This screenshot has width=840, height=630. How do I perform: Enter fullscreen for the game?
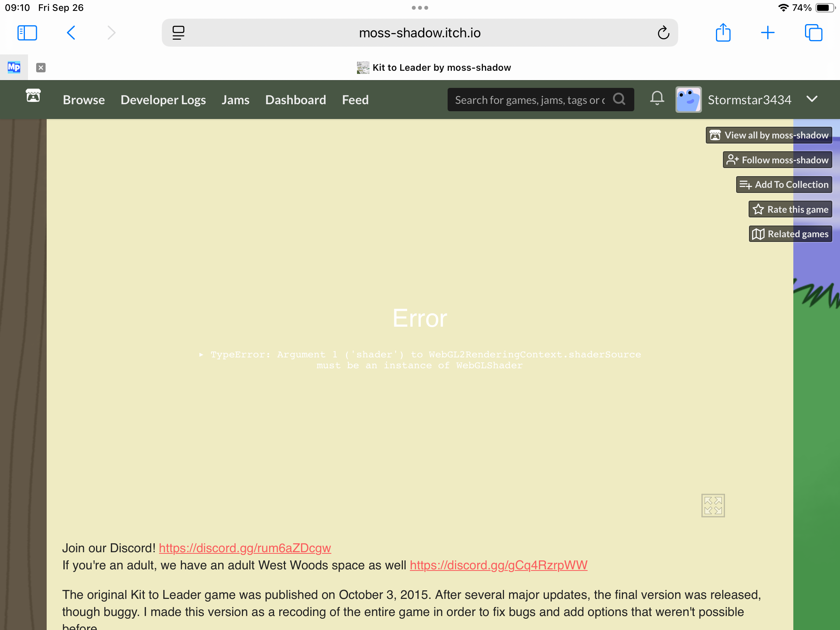[x=713, y=506]
